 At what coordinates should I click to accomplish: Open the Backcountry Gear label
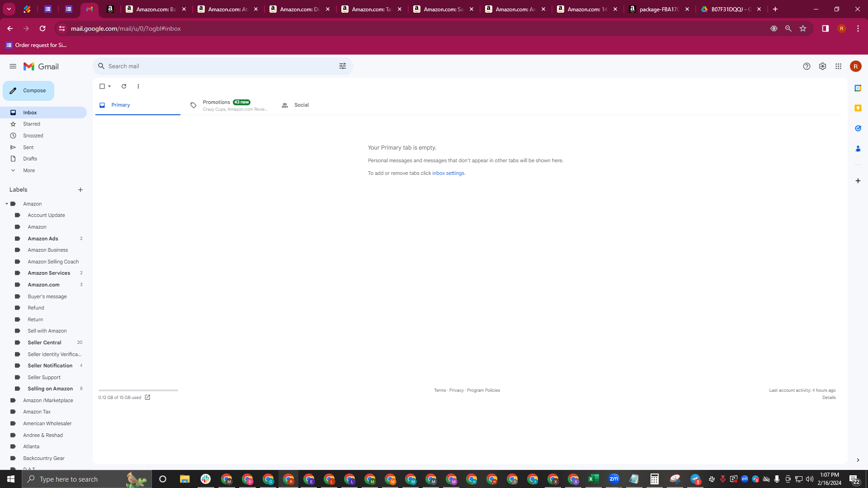44,458
